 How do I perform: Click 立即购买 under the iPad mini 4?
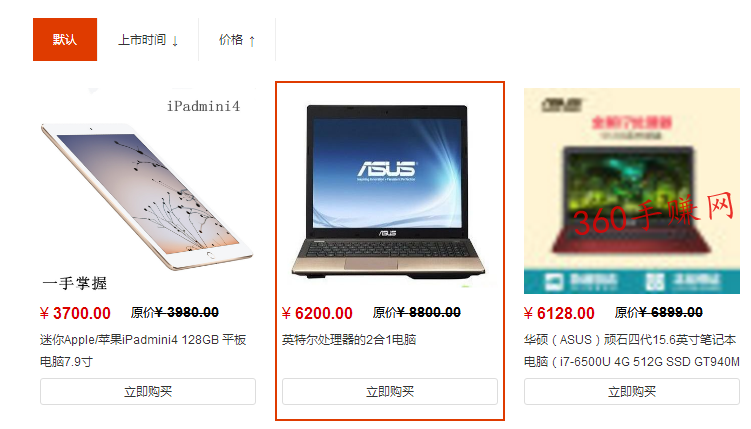click(x=148, y=392)
